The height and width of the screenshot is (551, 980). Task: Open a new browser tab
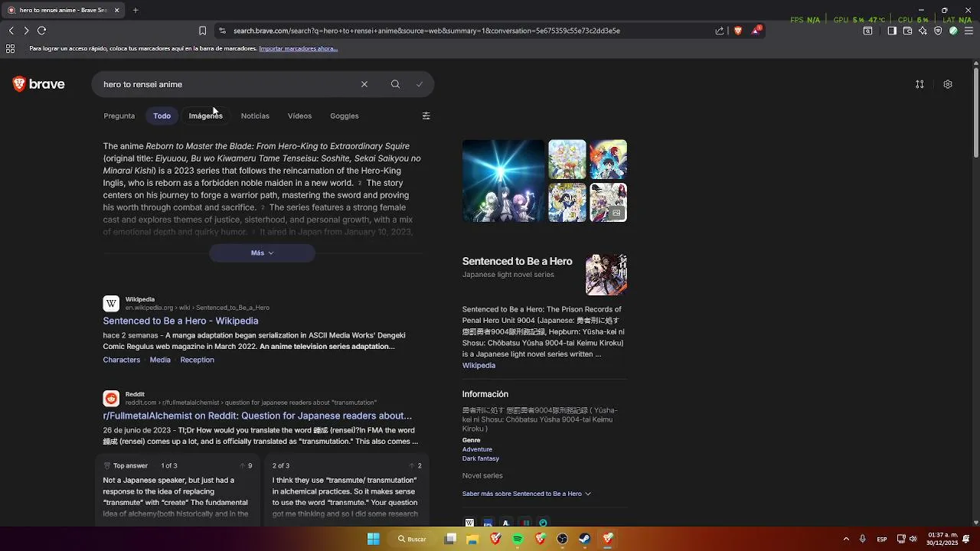(136, 10)
